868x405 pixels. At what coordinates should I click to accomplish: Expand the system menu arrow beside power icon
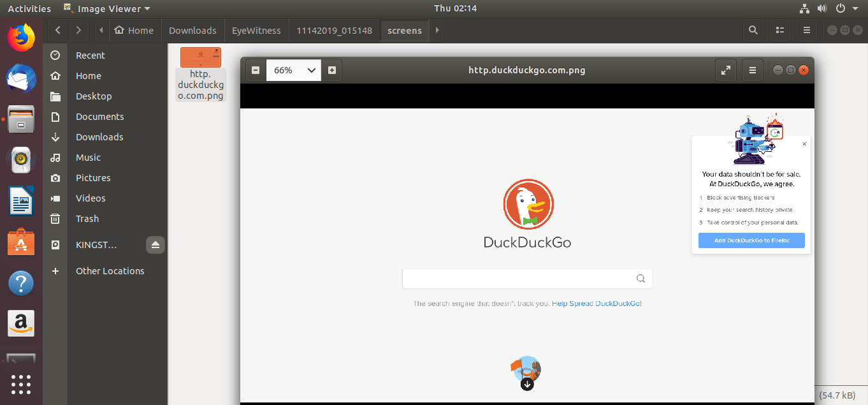[x=855, y=9]
